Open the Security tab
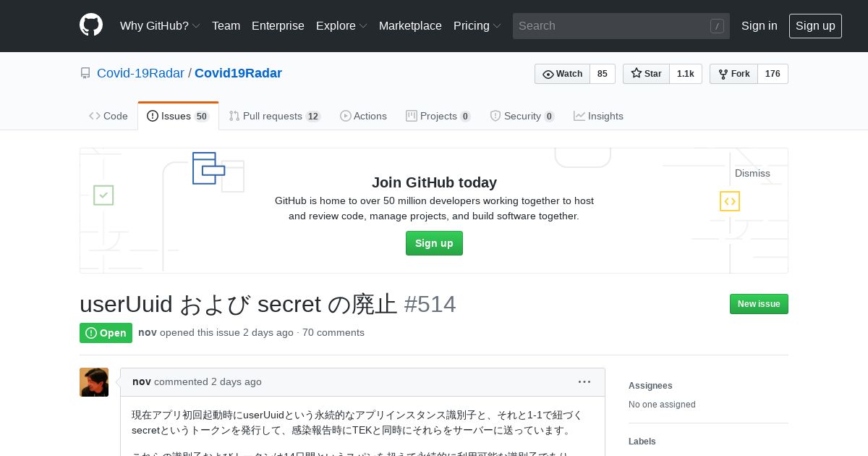The height and width of the screenshot is (456, 868). (x=522, y=116)
